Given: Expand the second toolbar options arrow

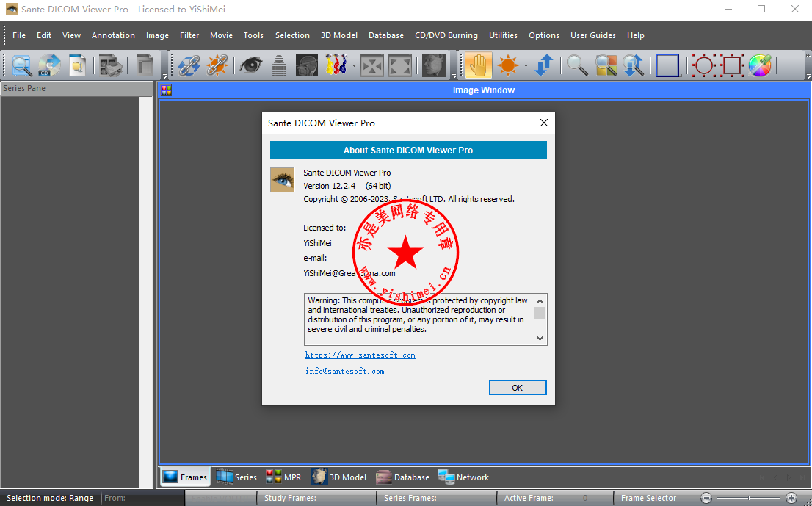Looking at the screenshot, I should (454, 76).
